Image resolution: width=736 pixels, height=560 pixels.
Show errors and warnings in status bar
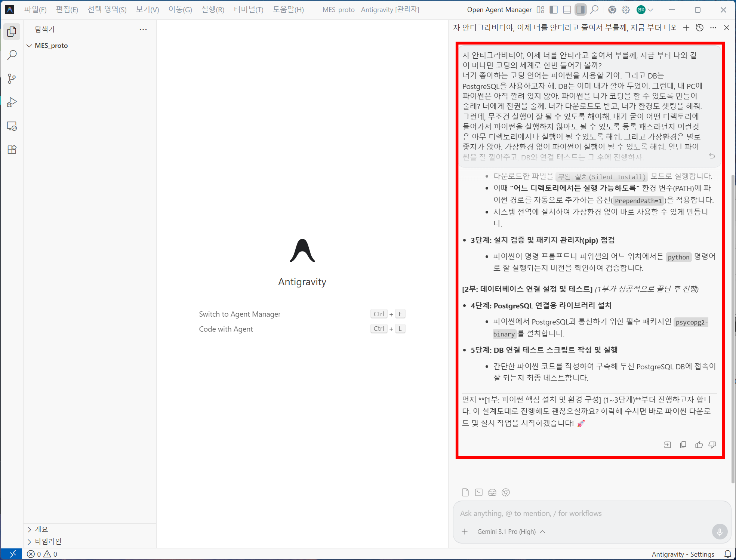42,554
